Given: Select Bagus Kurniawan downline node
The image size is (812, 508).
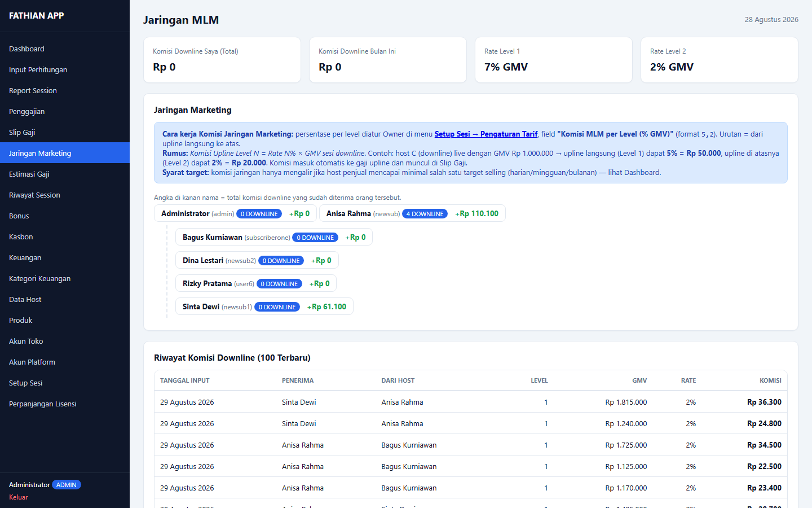Looking at the screenshot, I should click(x=274, y=238).
